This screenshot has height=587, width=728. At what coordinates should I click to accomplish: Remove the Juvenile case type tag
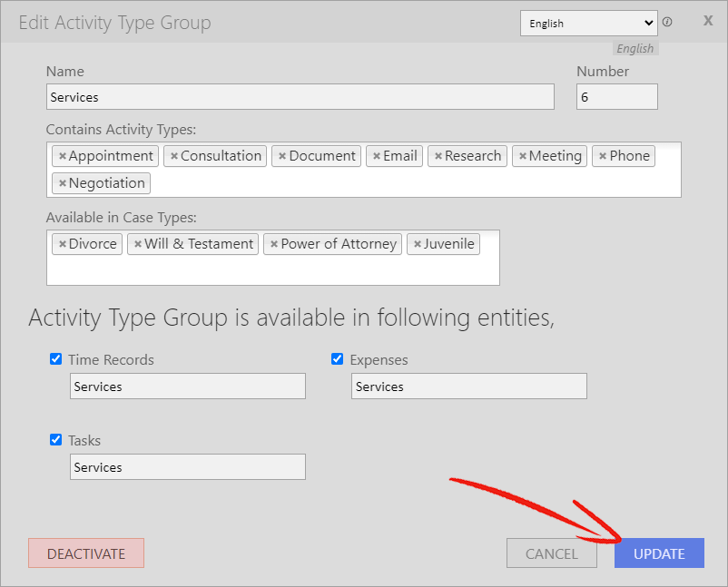(x=418, y=244)
